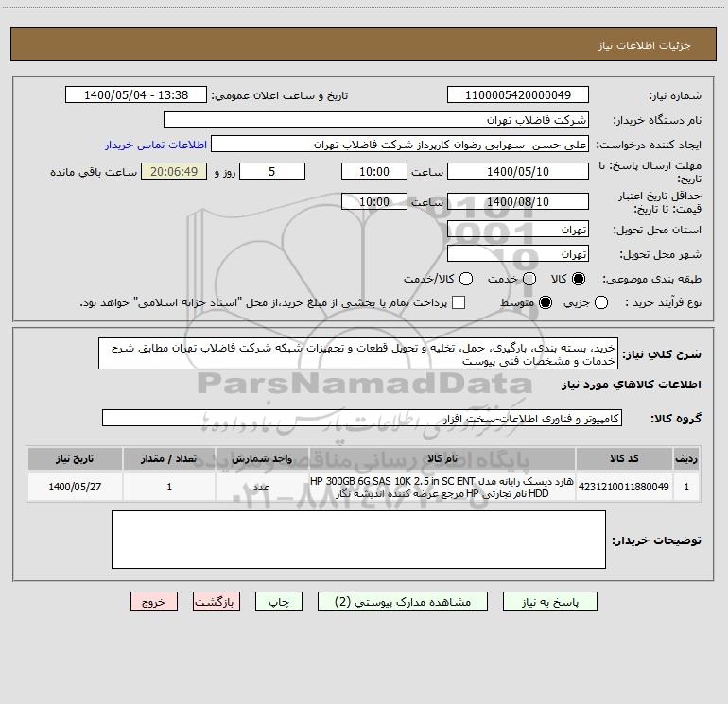This screenshot has width=728, height=704.
Task: Click item code 423121001880049 cell
Action: pos(624,487)
